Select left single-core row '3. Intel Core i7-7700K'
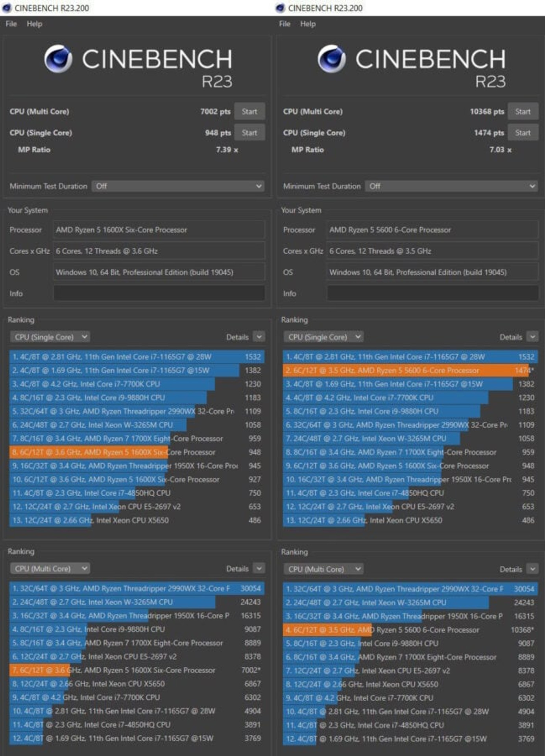The width and height of the screenshot is (545, 756). click(137, 384)
